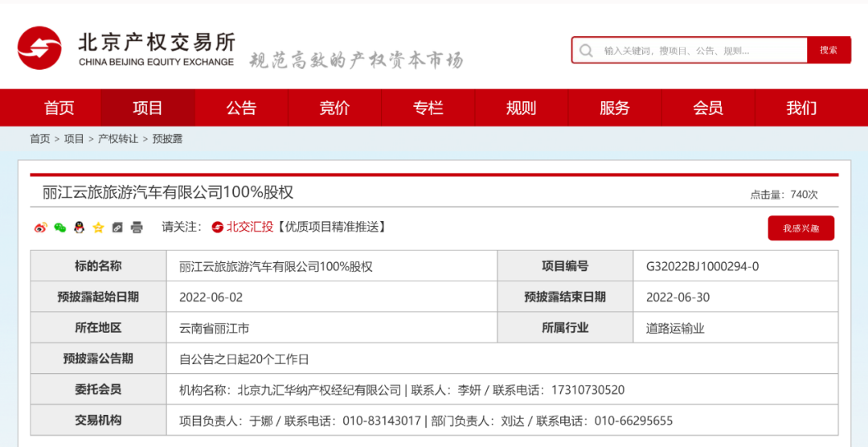Open the 会员 navigation item
The width and height of the screenshot is (868, 447).
707,108
